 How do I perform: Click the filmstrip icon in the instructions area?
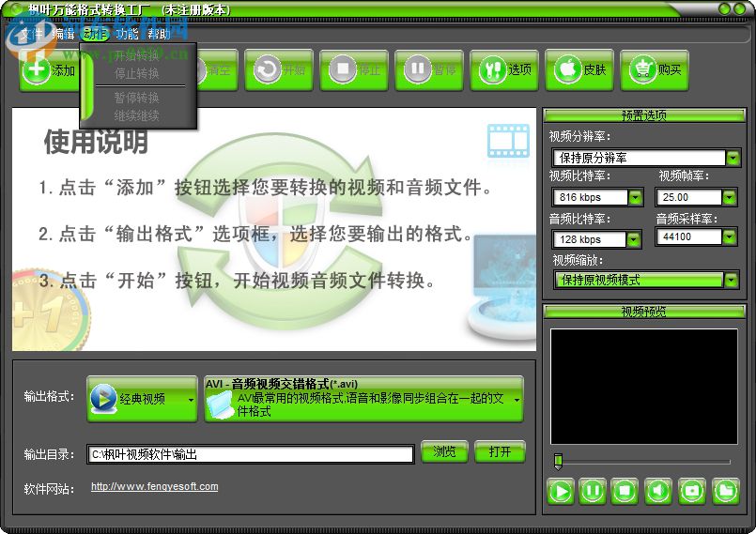click(508, 141)
